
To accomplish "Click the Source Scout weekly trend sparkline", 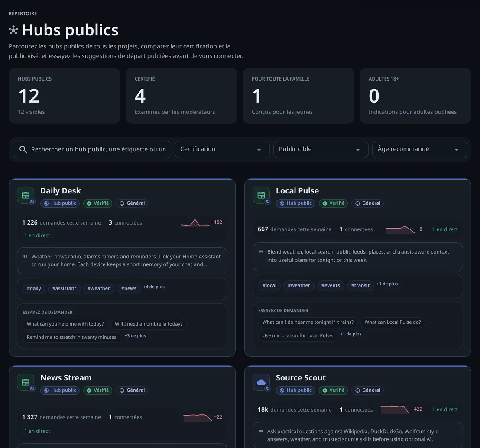I will click(x=395, y=409).
